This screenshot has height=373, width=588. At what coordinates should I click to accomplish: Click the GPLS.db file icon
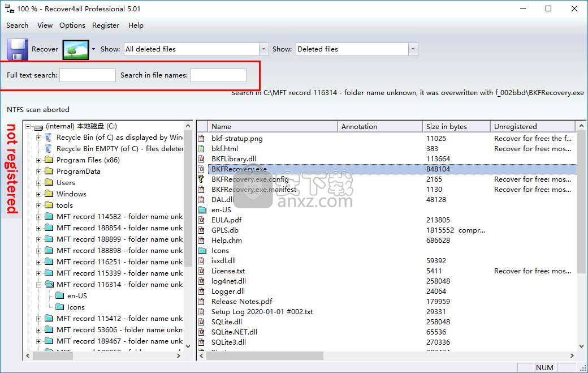pyautogui.click(x=202, y=230)
